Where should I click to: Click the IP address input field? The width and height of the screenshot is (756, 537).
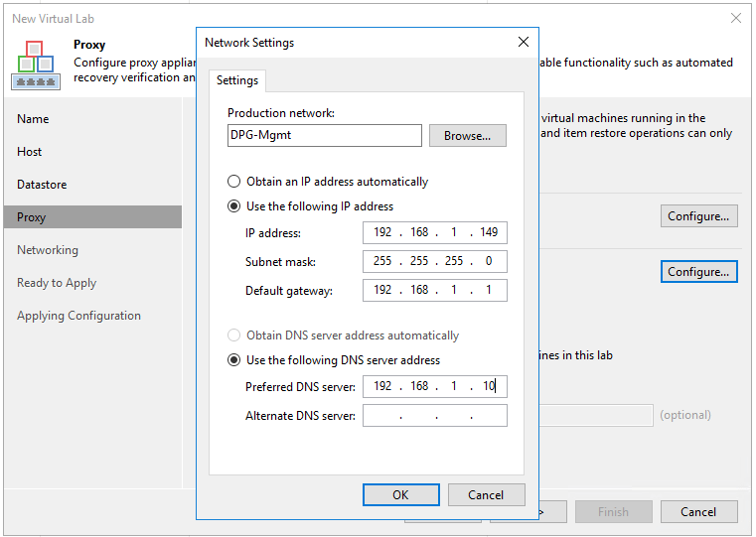pyautogui.click(x=434, y=233)
